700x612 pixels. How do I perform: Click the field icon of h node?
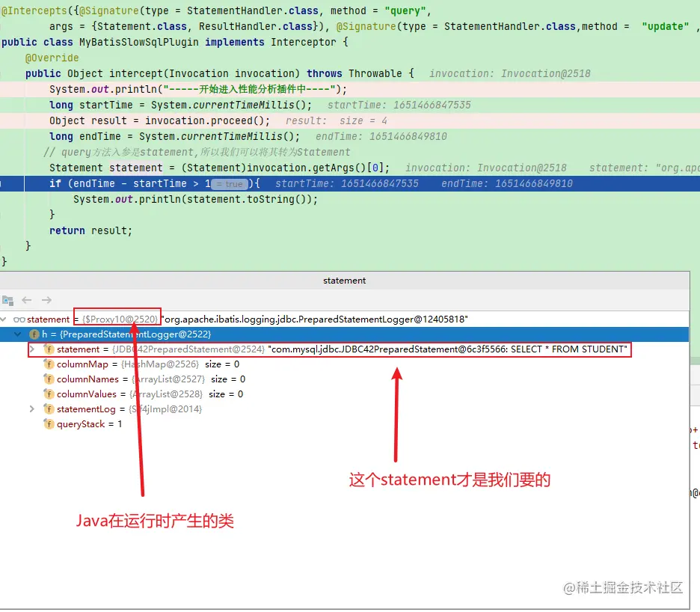pos(34,334)
